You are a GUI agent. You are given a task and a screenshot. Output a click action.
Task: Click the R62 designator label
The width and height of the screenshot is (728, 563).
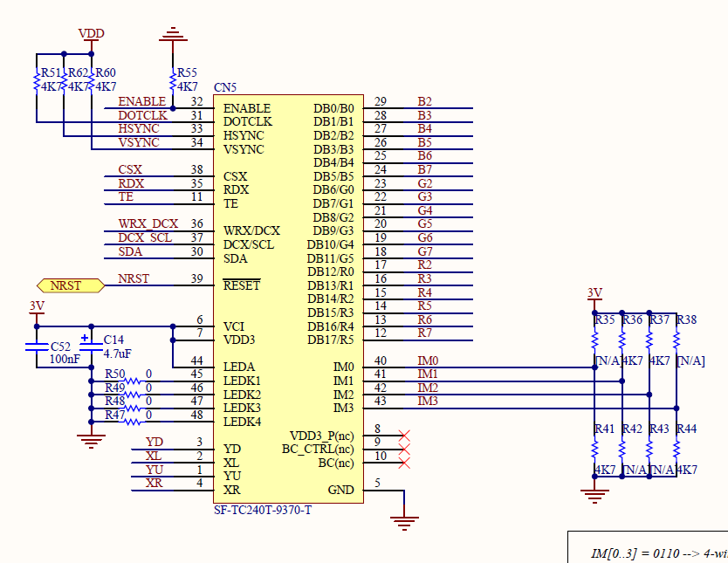point(78,72)
